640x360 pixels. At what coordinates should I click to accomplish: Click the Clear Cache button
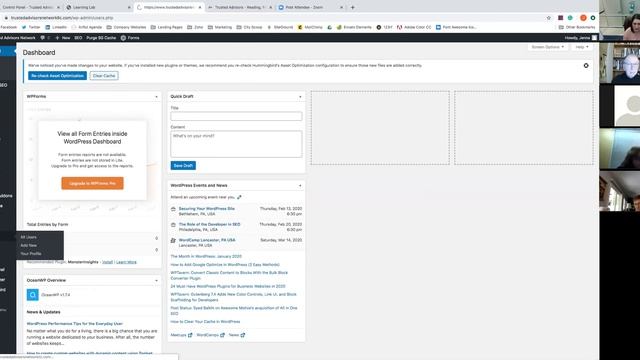(x=104, y=76)
